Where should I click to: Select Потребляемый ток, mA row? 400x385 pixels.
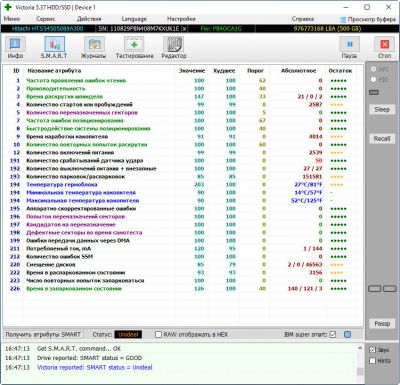[183, 248]
